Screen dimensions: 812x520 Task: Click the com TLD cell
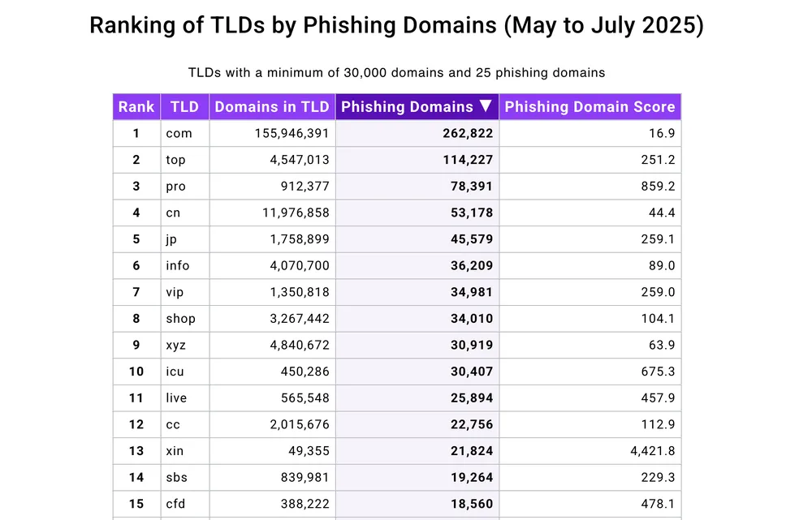[185, 134]
